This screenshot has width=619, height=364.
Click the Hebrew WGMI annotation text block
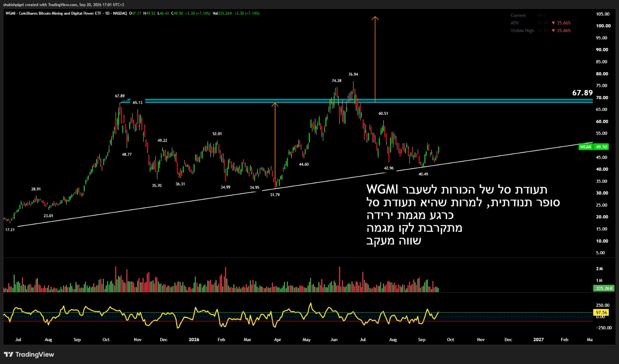pos(463,215)
